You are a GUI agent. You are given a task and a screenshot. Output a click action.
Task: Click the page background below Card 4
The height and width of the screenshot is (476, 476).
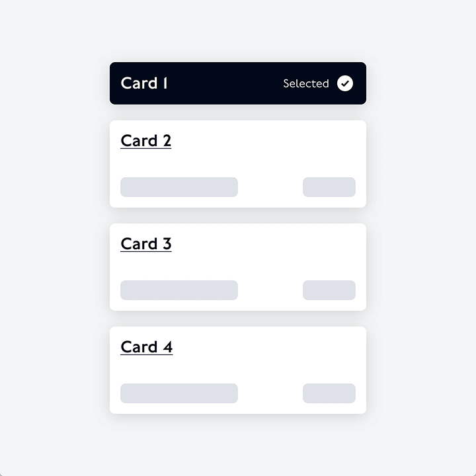tap(238, 446)
